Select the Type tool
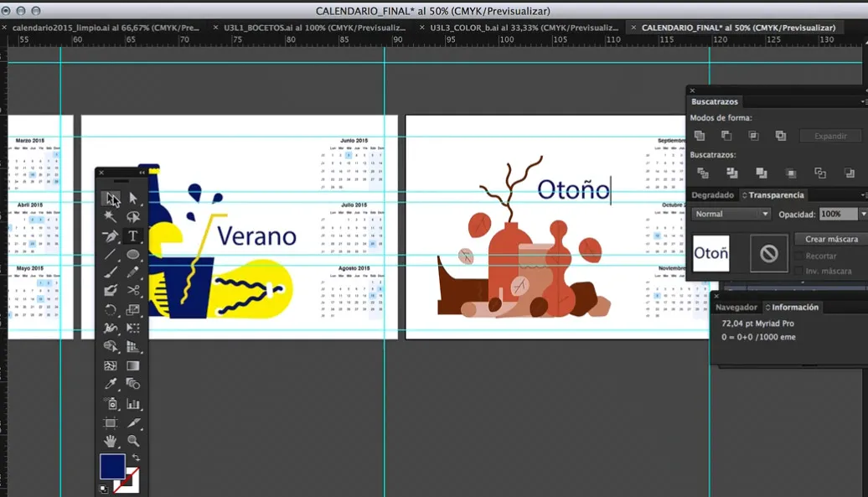Viewport: 868px width, 497px height. pyautogui.click(x=132, y=236)
